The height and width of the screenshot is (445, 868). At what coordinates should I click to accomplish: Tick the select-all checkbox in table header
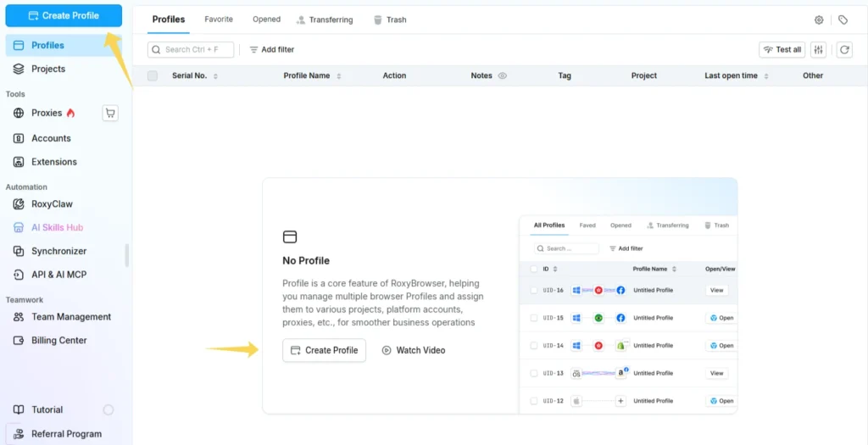pos(153,75)
